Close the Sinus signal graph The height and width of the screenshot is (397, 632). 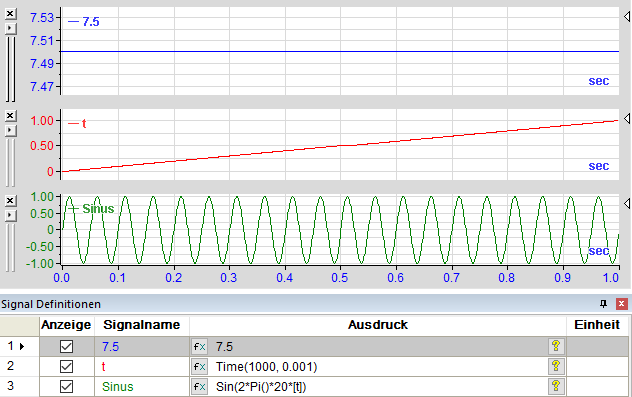pos(10,201)
